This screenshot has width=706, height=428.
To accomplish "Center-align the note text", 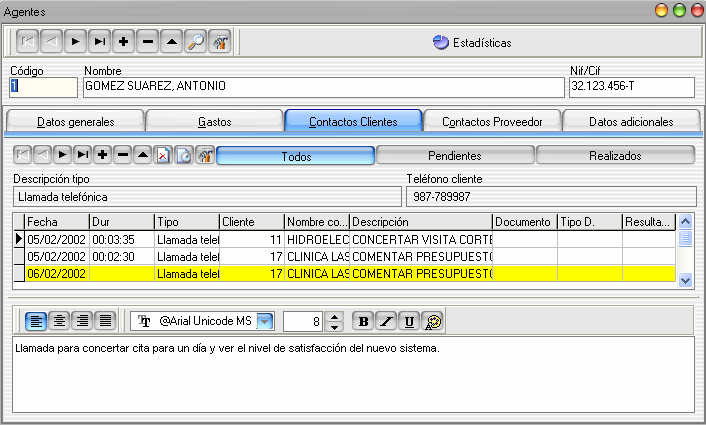I will (x=59, y=321).
